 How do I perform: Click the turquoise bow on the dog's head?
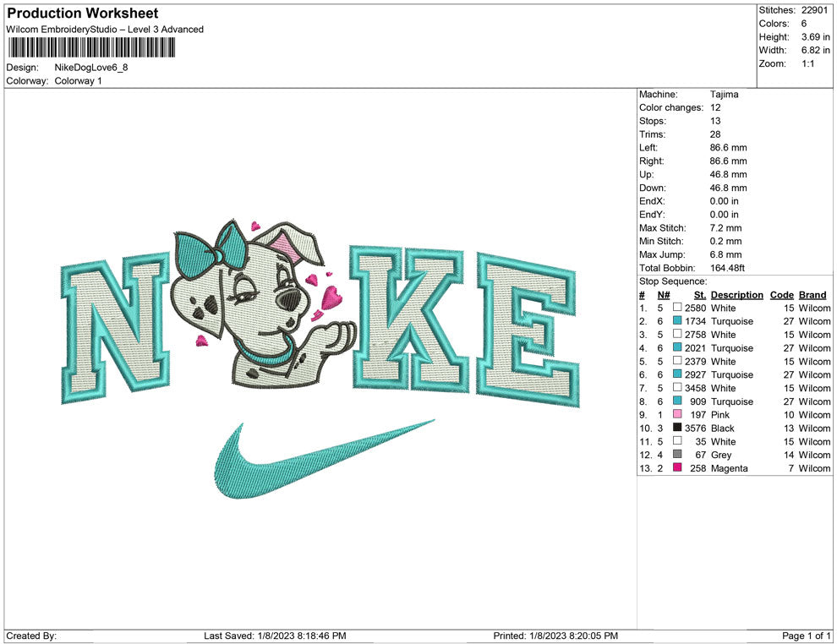pyautogui.click(x=212, y=249)
